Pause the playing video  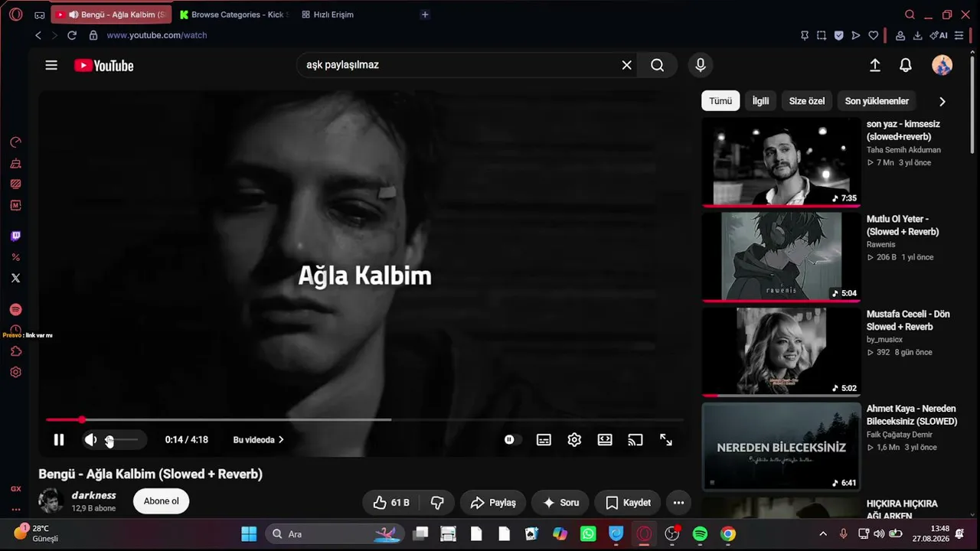pyautogui.click(x=59, y=440)
